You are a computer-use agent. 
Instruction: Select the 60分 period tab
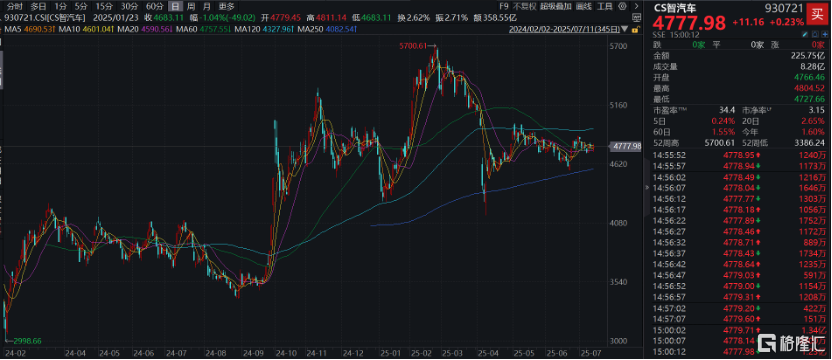(x=154, y=6)
